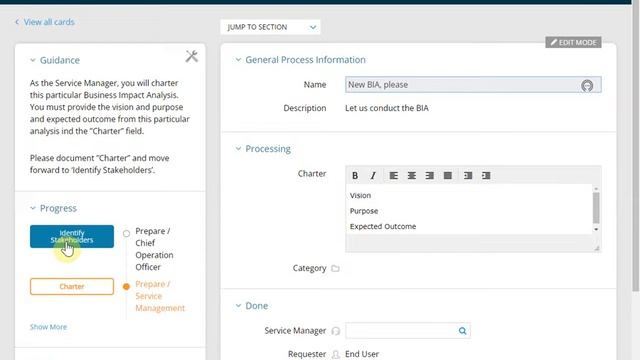The image size is (640, 360).
Task: Collapse the Guidance section
Action: pos(33,60)
